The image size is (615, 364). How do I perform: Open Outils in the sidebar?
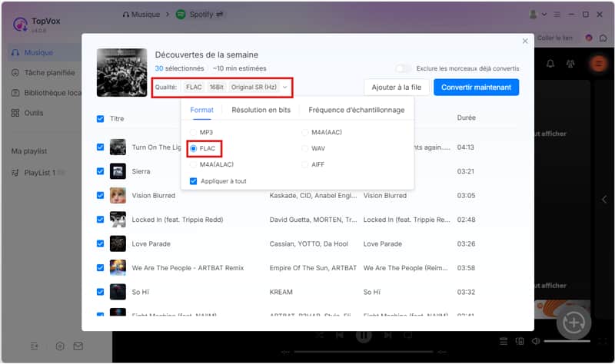tap(28, 113)
